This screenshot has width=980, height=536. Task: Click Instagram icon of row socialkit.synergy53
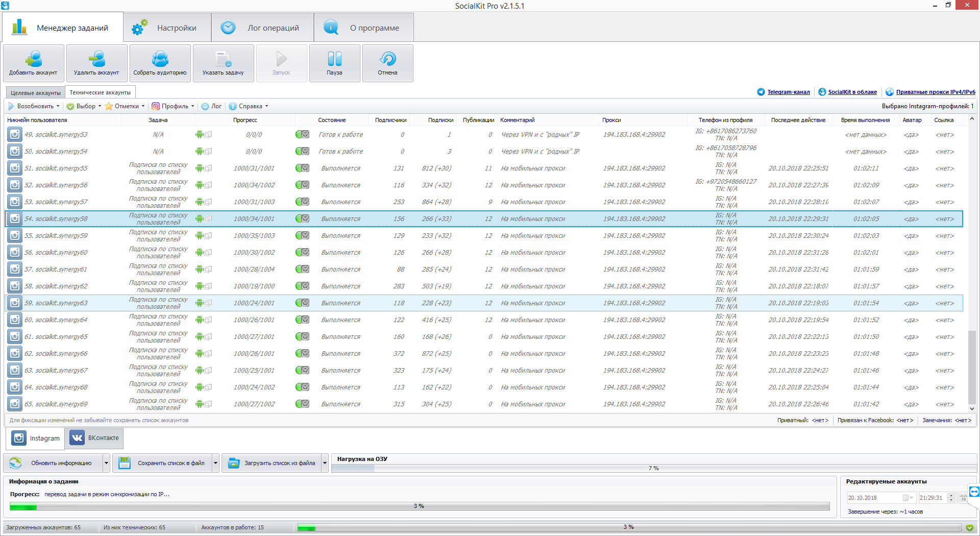(15, 135)
